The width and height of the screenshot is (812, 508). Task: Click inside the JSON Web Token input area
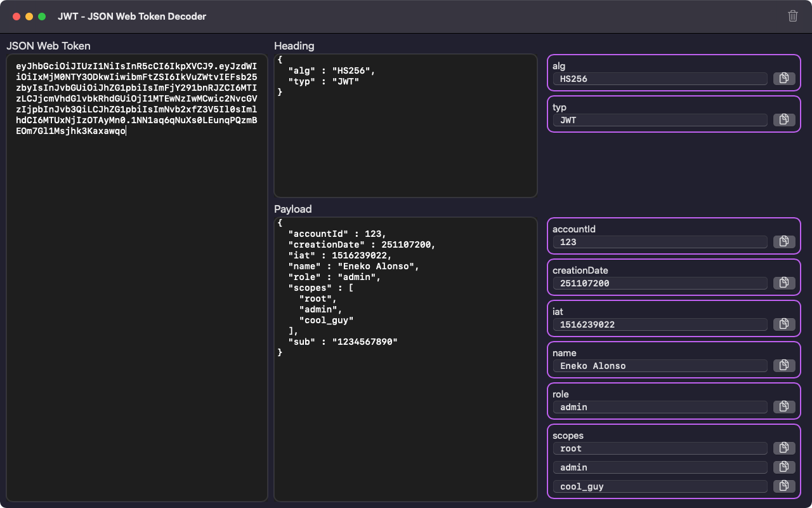(136, 254)
